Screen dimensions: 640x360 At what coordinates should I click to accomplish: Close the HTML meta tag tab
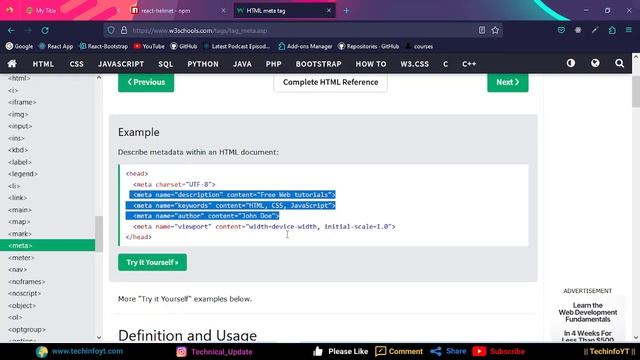[329, 11]
